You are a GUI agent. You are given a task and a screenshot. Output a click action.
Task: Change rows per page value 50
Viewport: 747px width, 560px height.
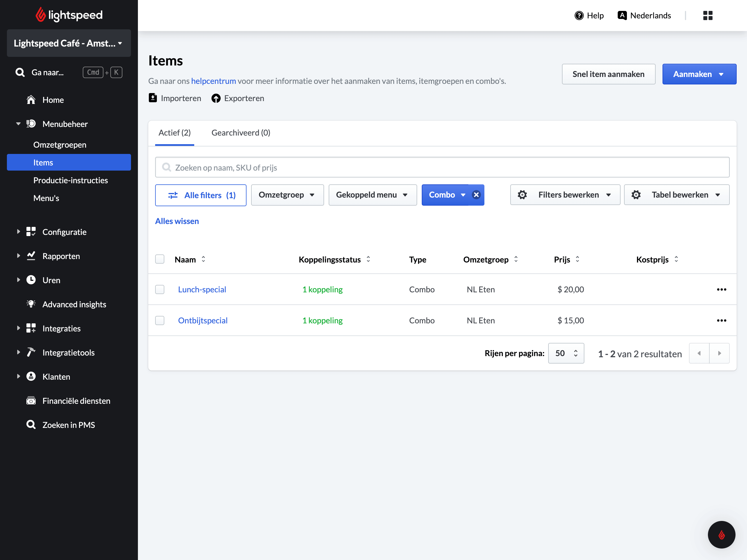(566, 353)
